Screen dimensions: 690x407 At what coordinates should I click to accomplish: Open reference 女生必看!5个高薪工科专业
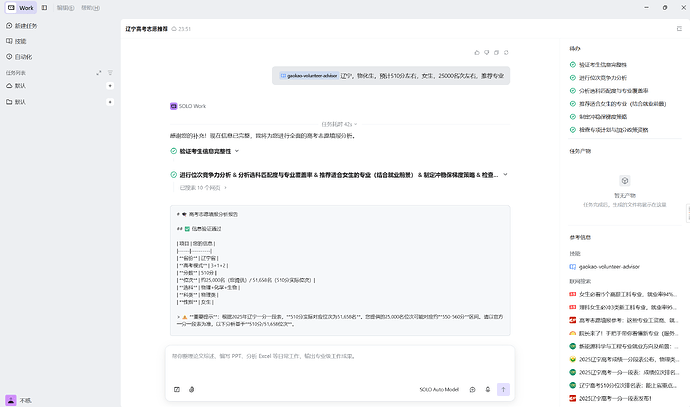624,294
